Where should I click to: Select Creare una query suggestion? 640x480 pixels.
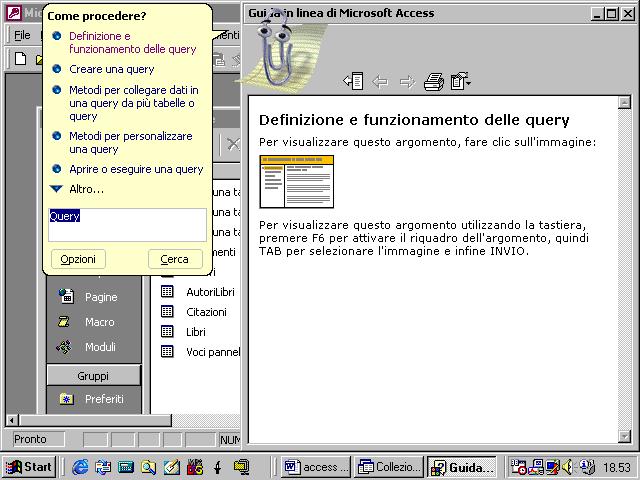[112, 69]
